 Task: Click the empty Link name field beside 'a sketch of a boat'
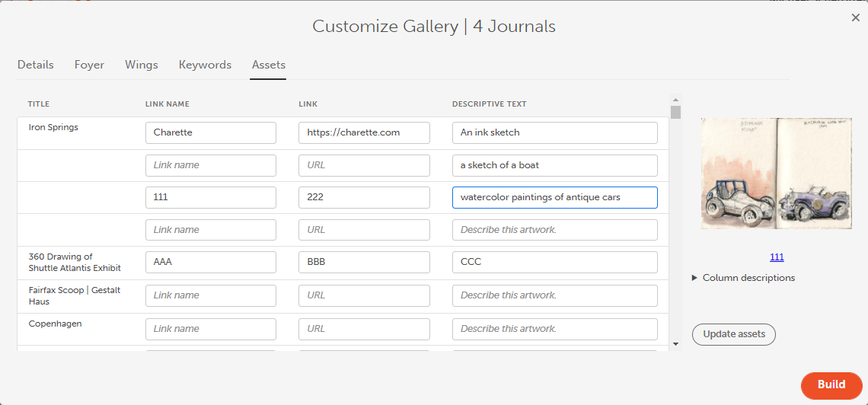point(211,165)
